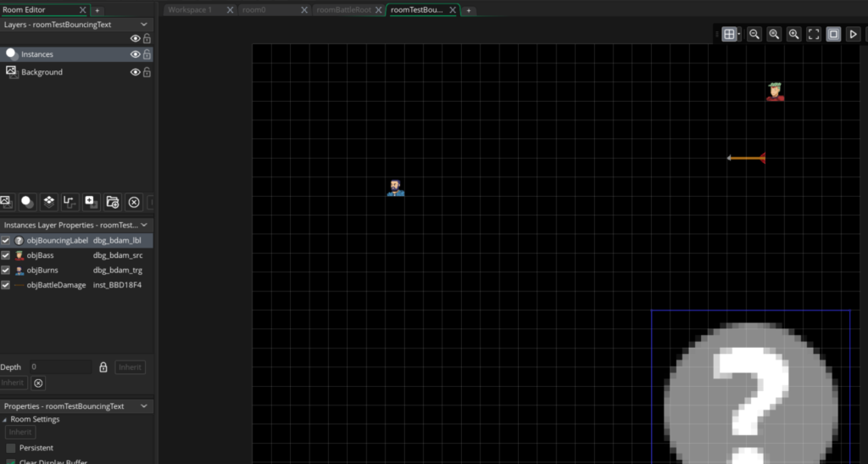
Task: Toggle the depth lock icon
Action: (103, 367)
